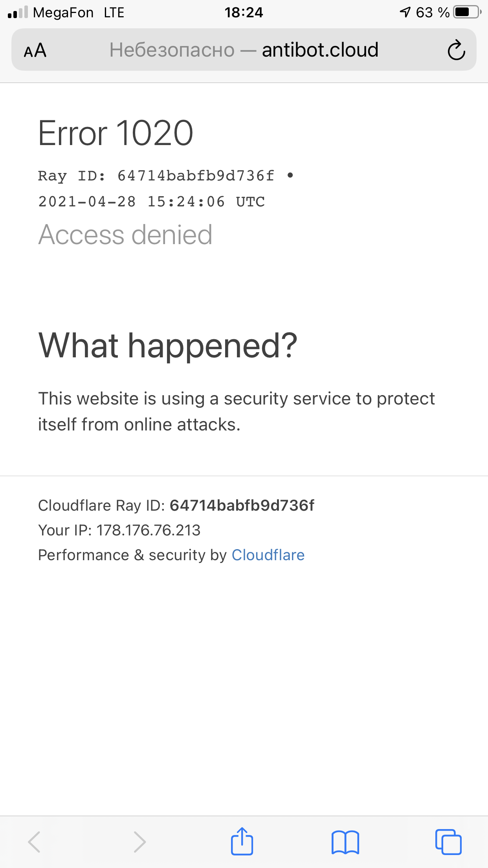Click the IP address 178.176.76.213
The image size is (488, 868).
click(x=149, y=530)
